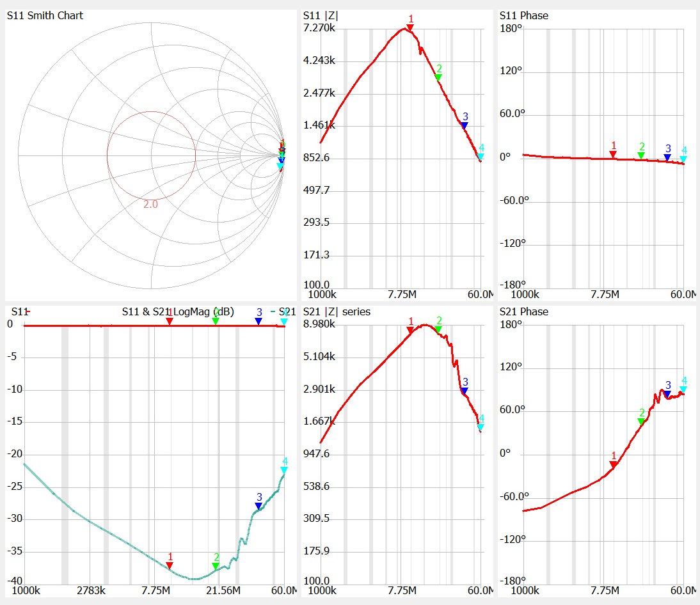Select cyan marker 4 on teal S21 LogMag trace
Image resolution: width=700 pixels, height=605 pixels.
click(x=284, y=470)
